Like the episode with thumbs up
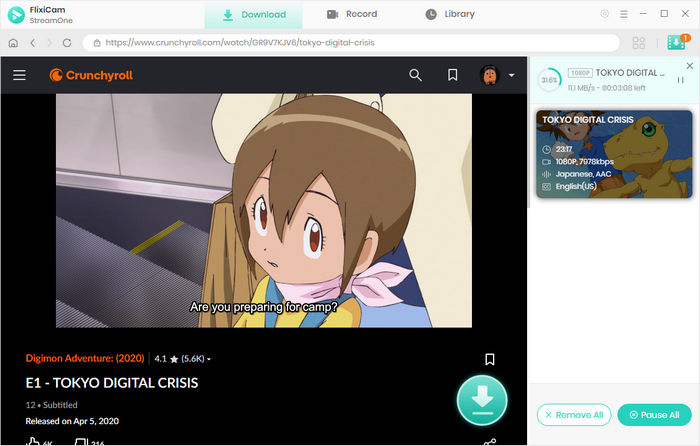The image size is (700, 446). pyautogui.click(x=33, y=441)
